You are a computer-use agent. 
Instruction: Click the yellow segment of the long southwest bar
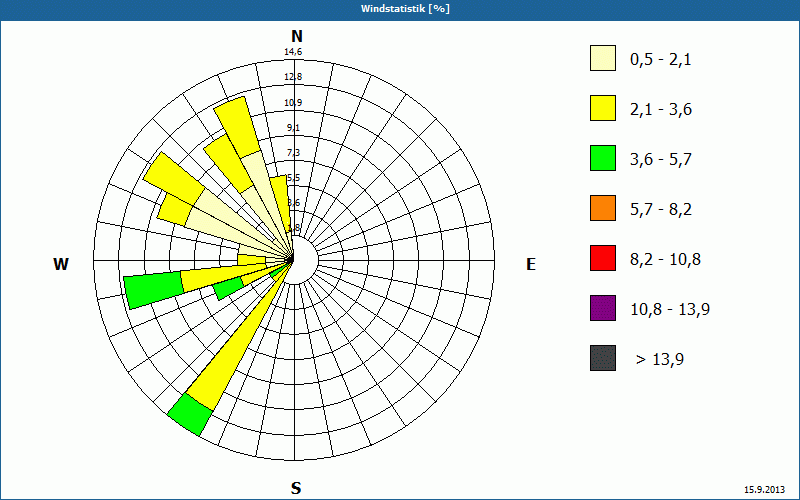tap(238, 336)
